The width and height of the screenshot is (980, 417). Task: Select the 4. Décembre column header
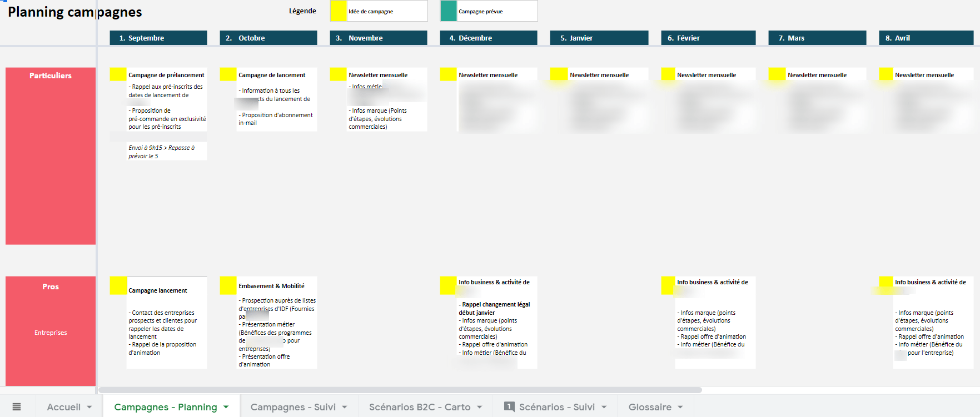pyautogui.click(x=489, y=38)
